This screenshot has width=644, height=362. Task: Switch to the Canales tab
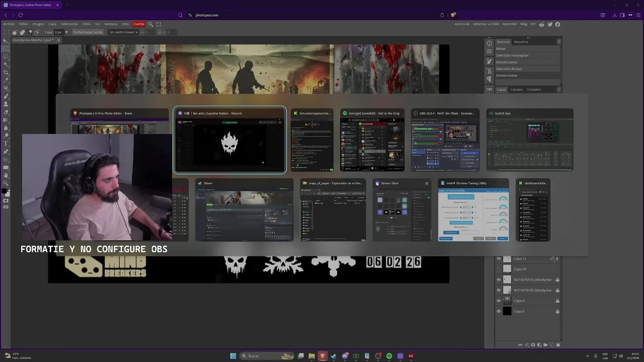(x=517, y=89)
